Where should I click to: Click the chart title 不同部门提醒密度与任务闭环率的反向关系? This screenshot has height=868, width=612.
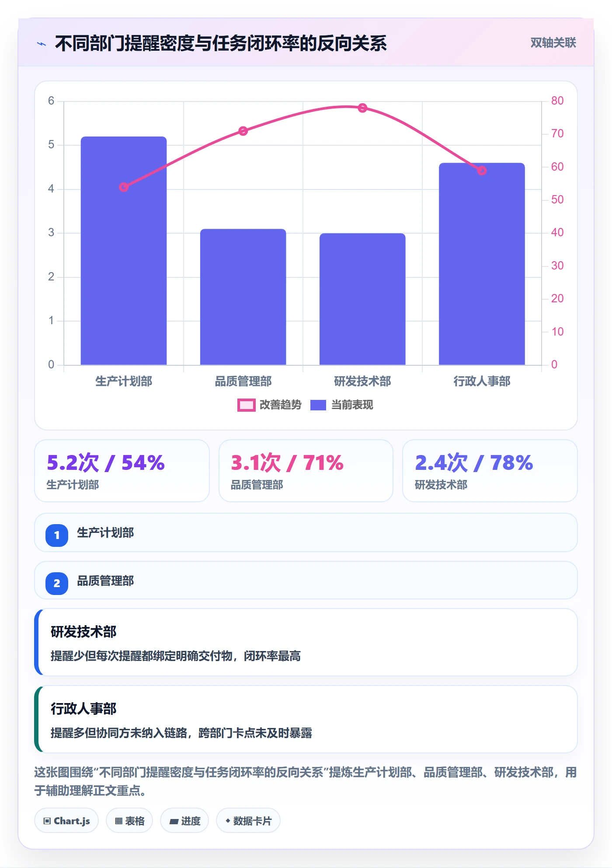point(221,43)
